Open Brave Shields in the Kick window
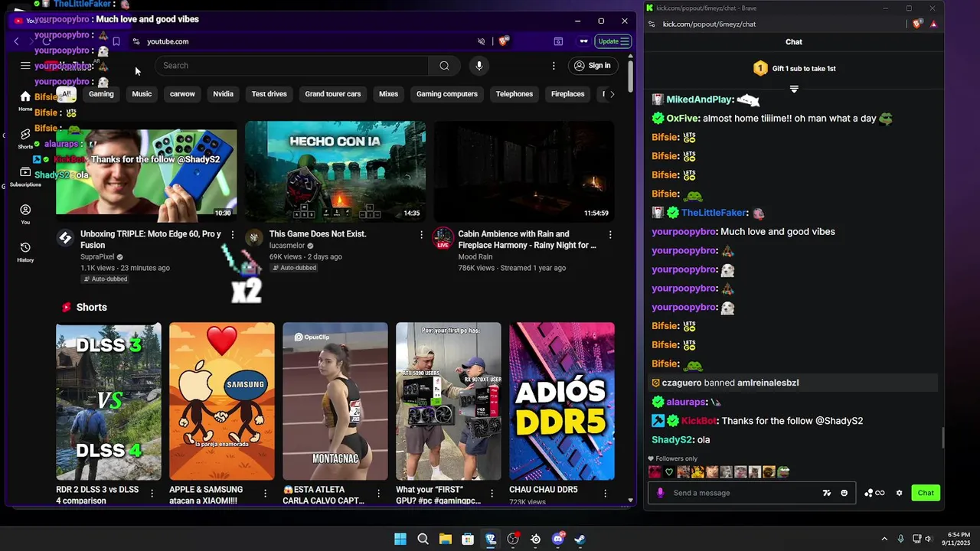 click(916, 24)
